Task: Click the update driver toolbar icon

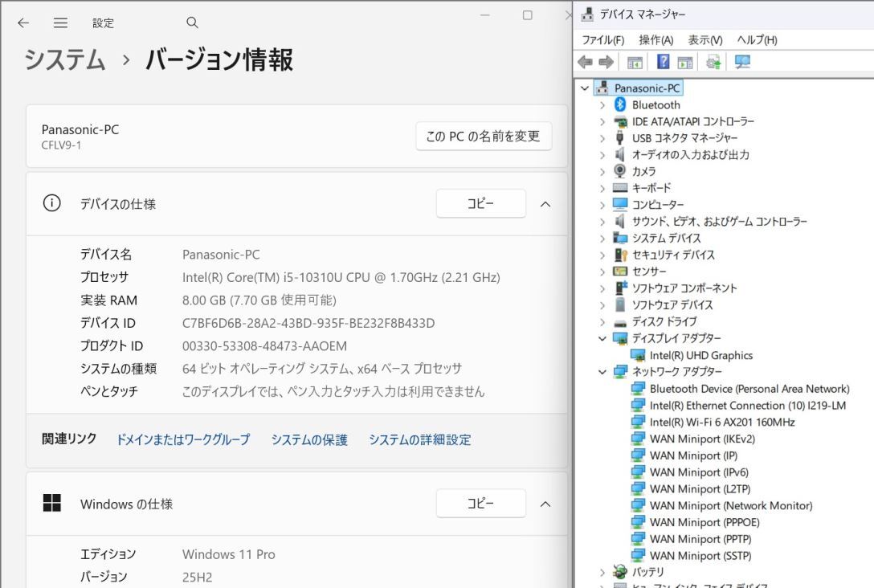Action: click(713, 62)
